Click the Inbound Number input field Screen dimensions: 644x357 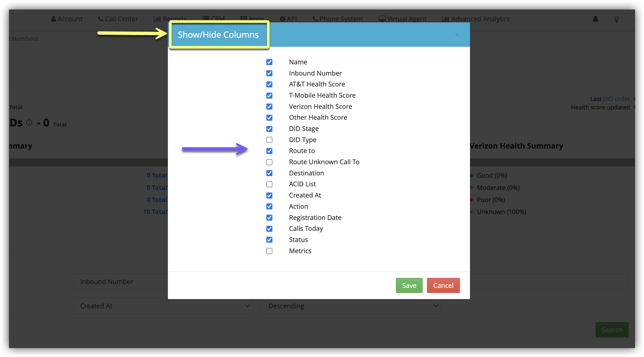120,282
